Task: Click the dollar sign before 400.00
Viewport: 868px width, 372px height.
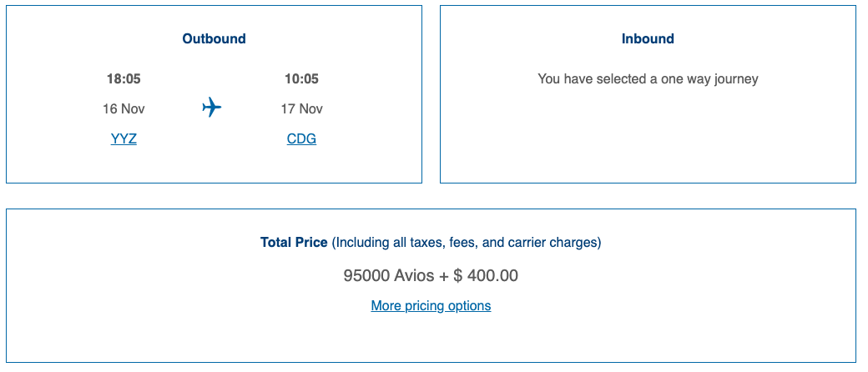Action: [x=458, y=276]
